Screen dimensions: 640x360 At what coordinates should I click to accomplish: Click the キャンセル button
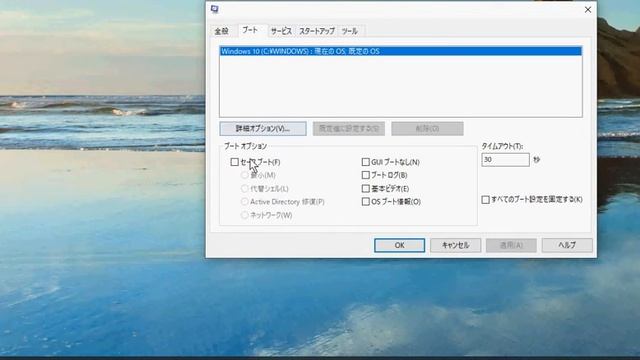(x=456, y=245)
